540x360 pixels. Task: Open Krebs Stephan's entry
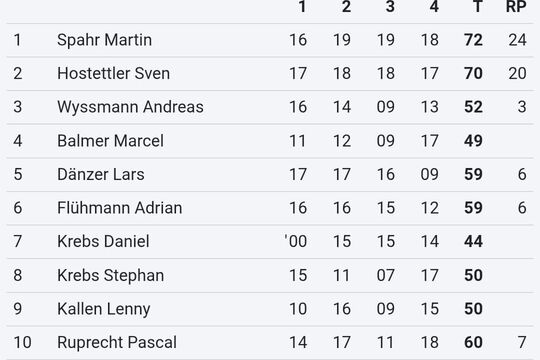pos(270,275)
